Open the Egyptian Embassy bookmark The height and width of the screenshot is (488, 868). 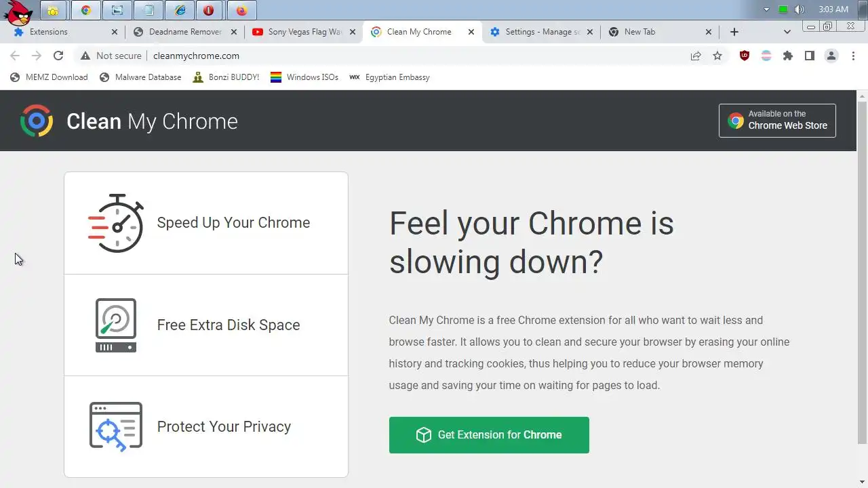pyautogui.click(x=389, y=77)
